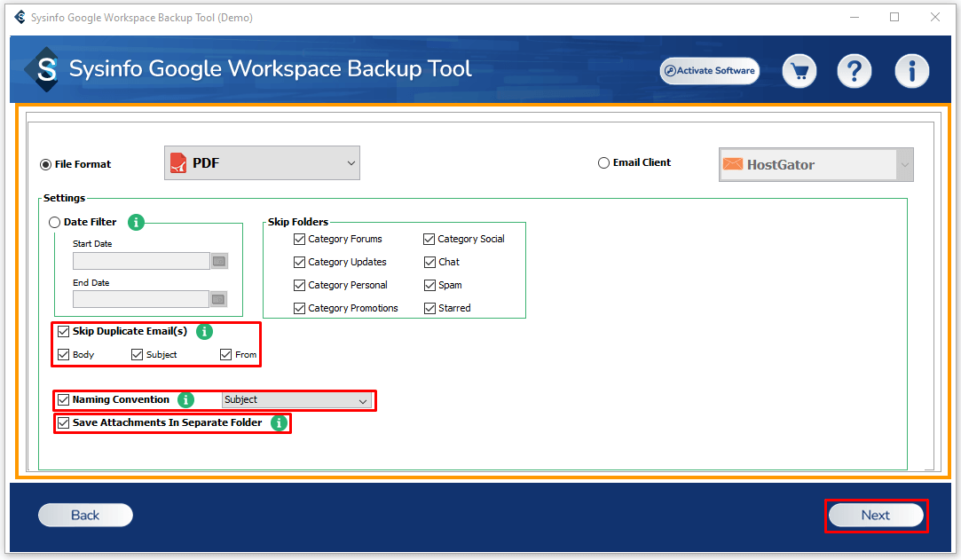The height and width of the screenshot is (560, 961).
Task: Click info icon beside Date Filter
Action: point(136,222)
